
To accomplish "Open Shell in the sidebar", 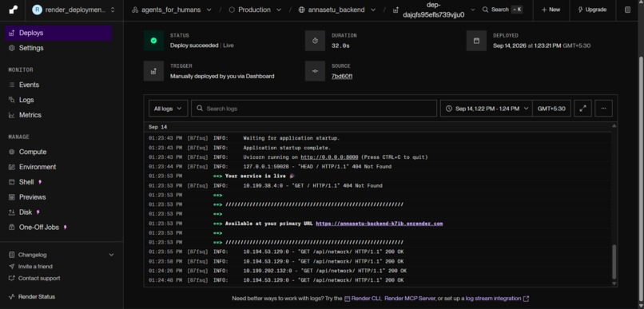I will 58,182.
